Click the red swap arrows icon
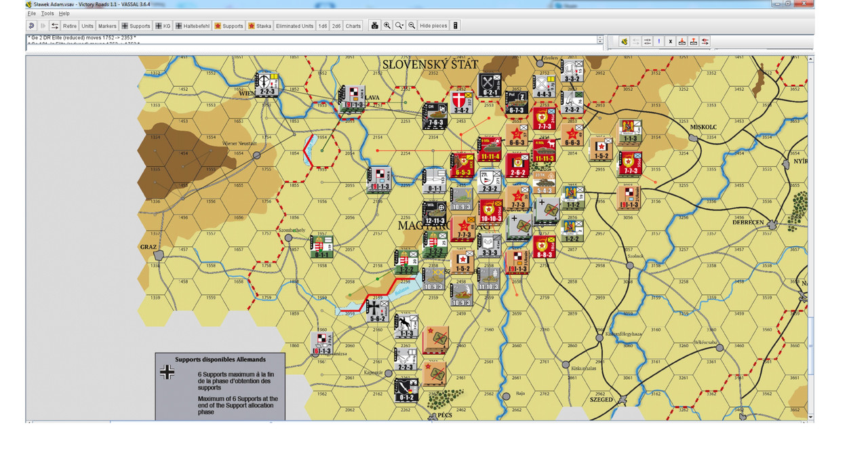 click(705, 41)
